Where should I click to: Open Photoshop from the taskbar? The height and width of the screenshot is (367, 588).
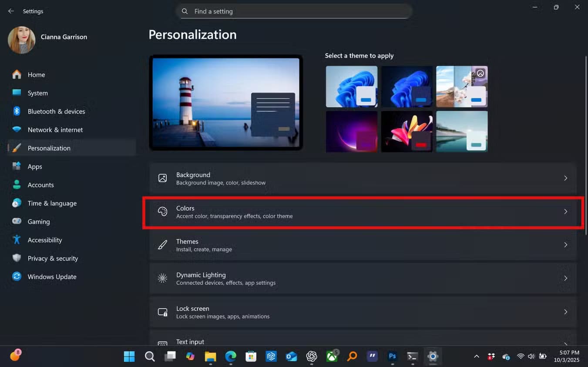pos(392,357)
